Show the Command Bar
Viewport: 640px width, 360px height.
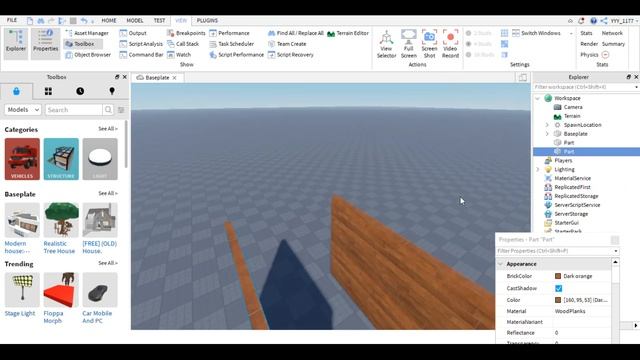(x=141, y=55)
